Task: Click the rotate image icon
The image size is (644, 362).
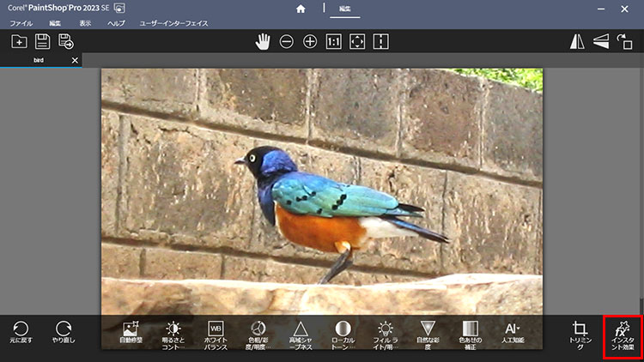Action: (x=624, y=41)
